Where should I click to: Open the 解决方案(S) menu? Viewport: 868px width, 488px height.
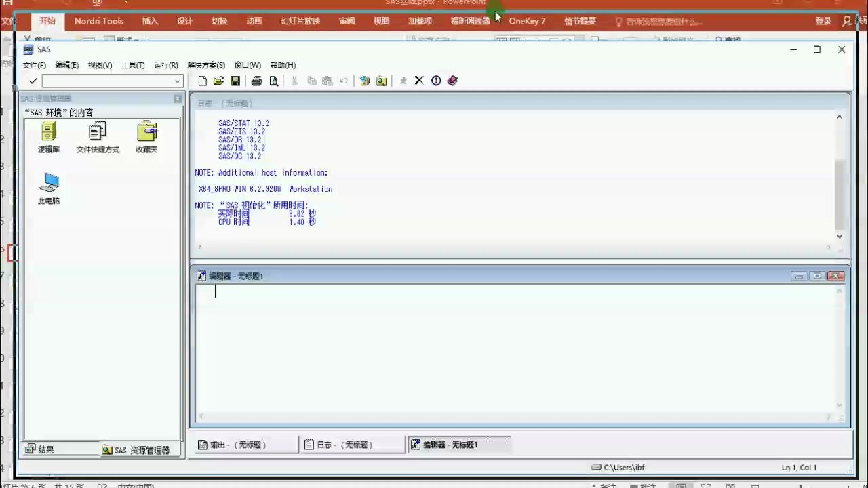pyautogui.click(x=206, y=65)
